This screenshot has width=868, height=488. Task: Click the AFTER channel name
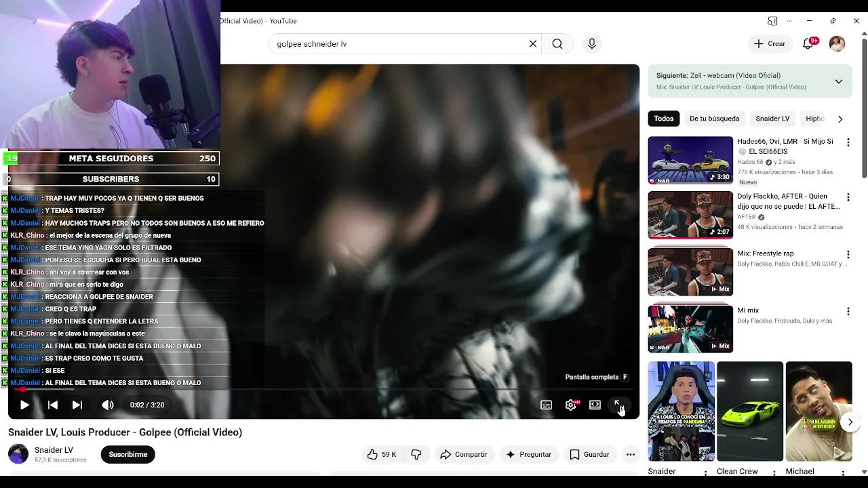(x=746, y=218)
